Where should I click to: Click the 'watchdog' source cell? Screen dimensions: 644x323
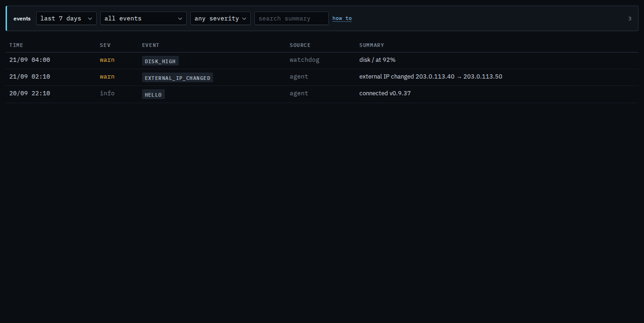click(x=305, y=60)
